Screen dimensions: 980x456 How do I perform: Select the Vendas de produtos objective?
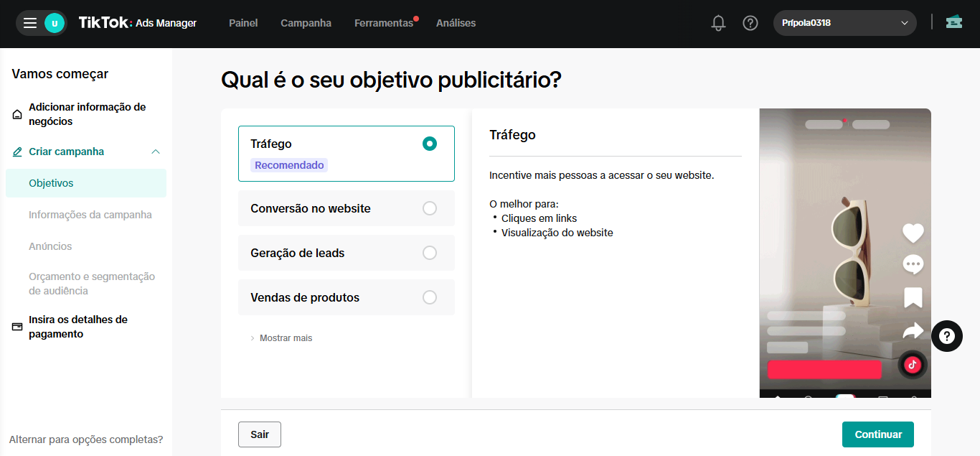(346, 297)
